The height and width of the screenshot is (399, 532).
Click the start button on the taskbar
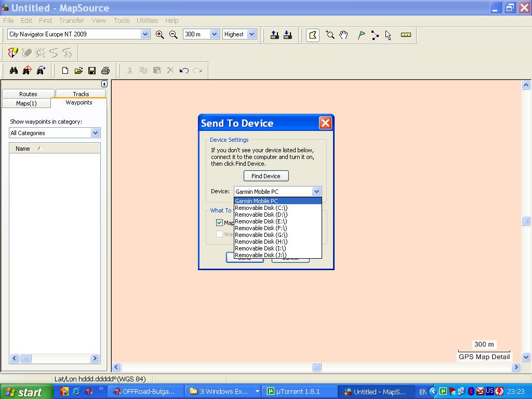pos(23,392)
